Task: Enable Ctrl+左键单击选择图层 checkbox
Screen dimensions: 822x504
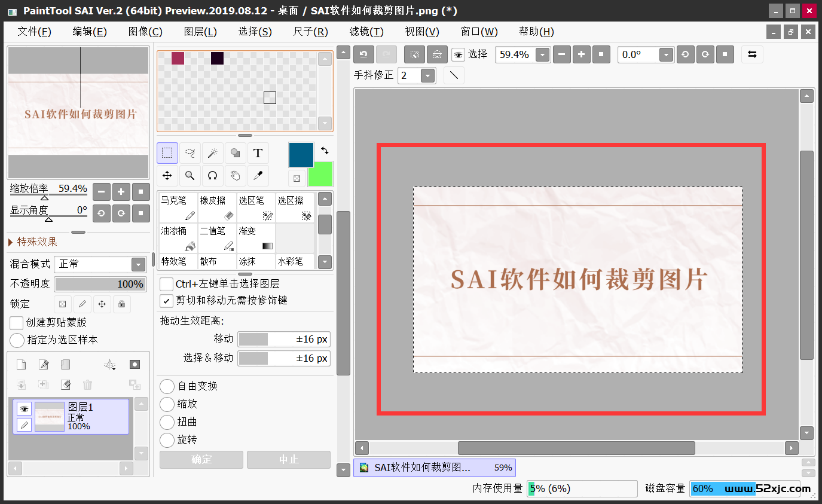Action: [x=166, y=284]
